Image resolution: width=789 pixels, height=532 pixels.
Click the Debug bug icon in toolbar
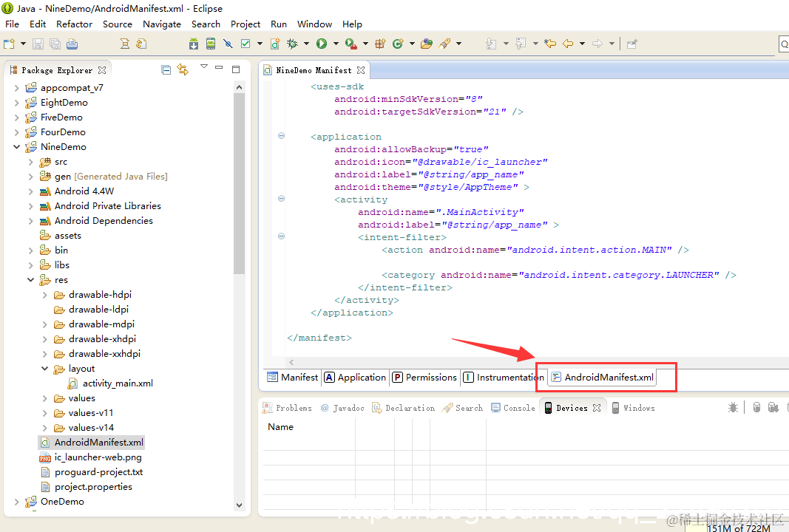click(x=292, y=44)
